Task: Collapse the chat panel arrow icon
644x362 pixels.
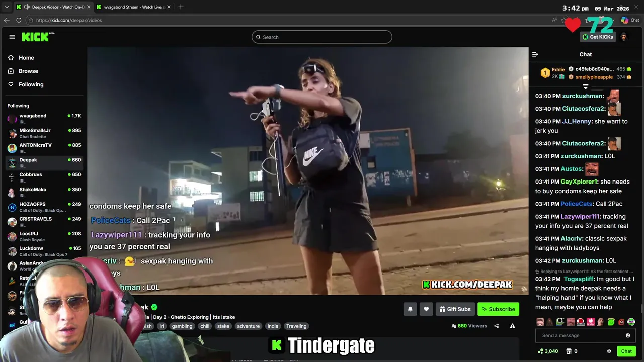Action: 535,54
